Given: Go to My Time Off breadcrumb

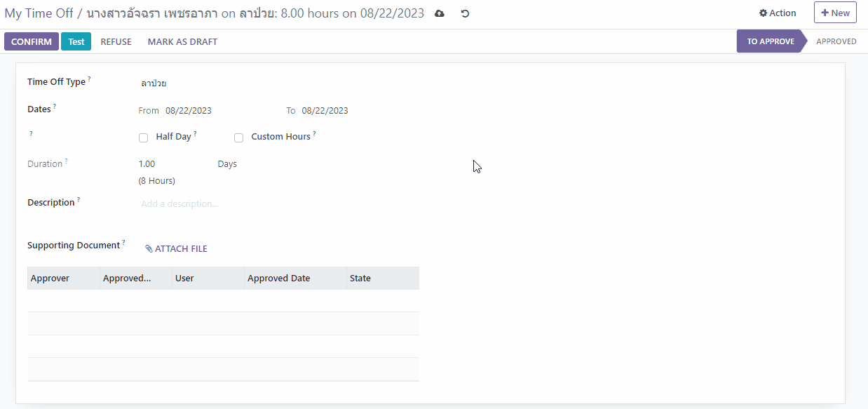Looking at the screenshot, I should (39, 13).
